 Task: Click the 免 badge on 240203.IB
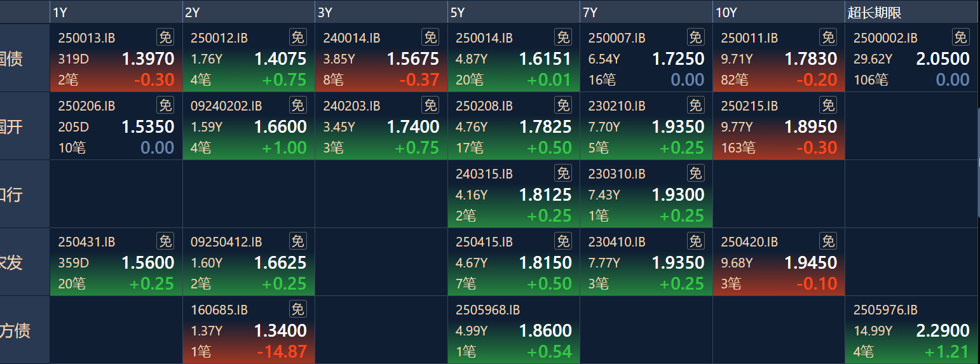430,105
